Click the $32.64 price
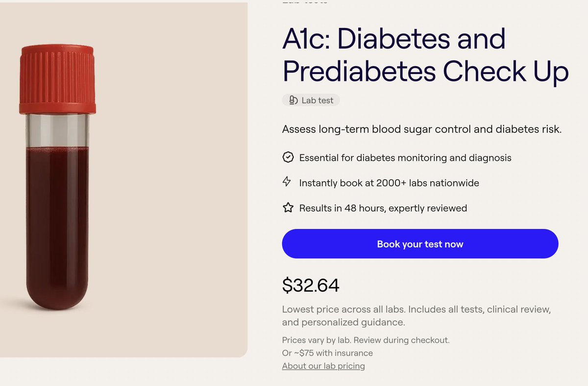The width and height of the screenshot is (588, 386). pyautogui.click(x=311, y=285)
